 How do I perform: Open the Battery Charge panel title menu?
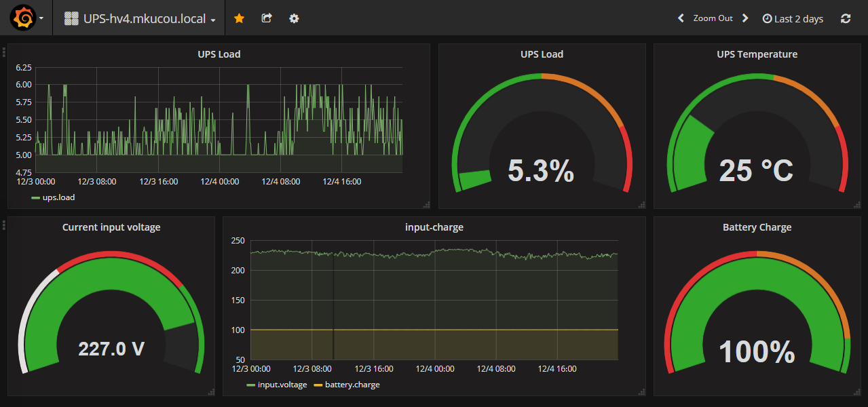click(757, 227)
